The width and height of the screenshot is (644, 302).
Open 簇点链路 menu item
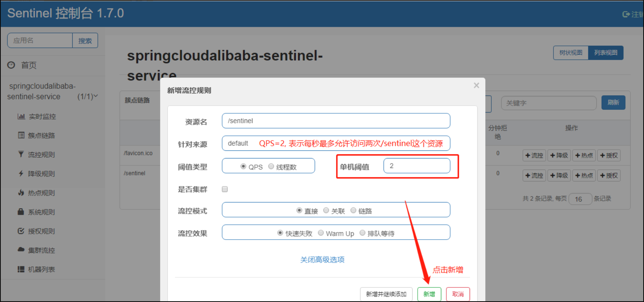[x=41, y=135]
